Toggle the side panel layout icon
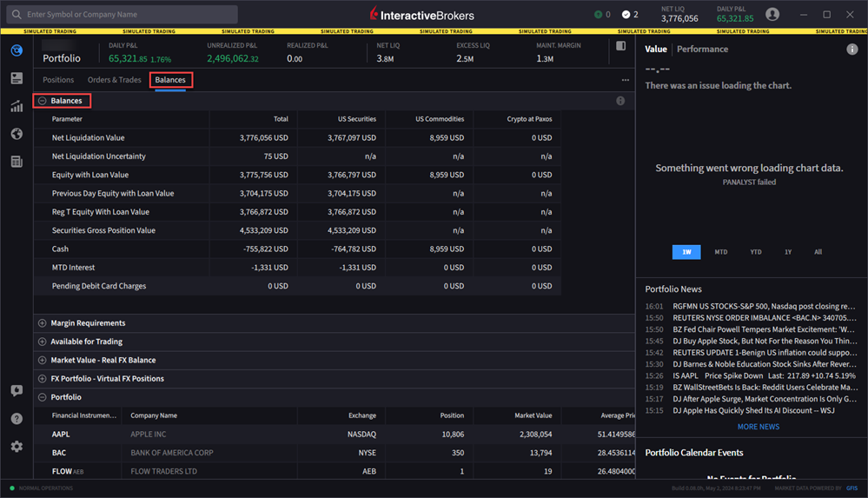 point(620,46)
